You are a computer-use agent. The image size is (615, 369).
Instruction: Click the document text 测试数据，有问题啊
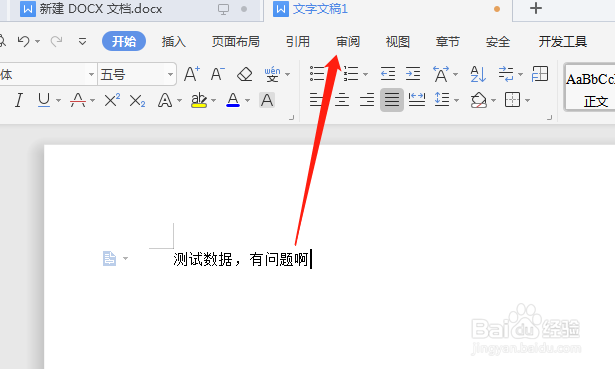point(240,259)
